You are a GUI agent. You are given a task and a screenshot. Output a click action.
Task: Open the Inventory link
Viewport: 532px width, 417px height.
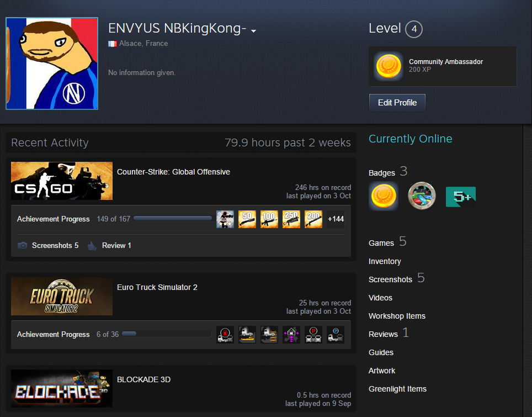coord(385,261)
